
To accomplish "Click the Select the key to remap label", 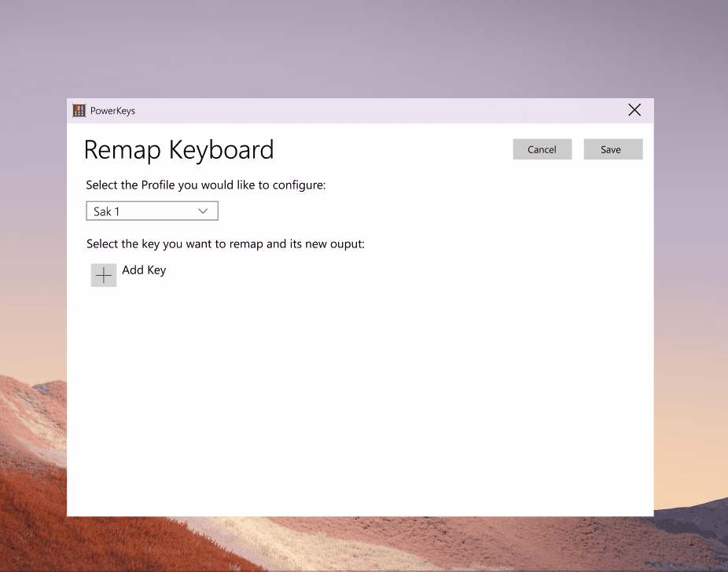I will coord(226,244).
